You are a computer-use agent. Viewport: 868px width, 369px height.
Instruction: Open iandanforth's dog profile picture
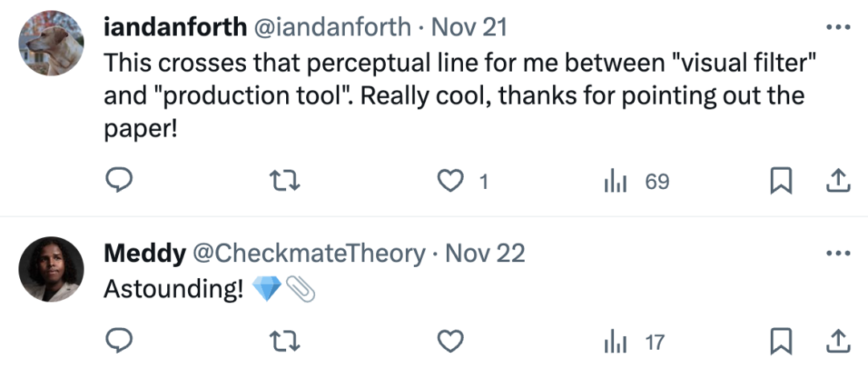click(x=51, y=44)
